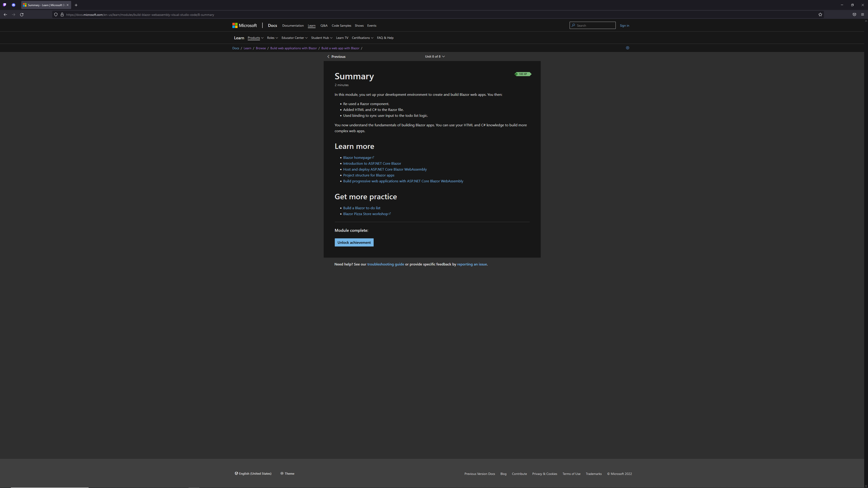This screenshot has width=868, height=488.
Task: Click Contribute footer link
Action: pos(519,474)
